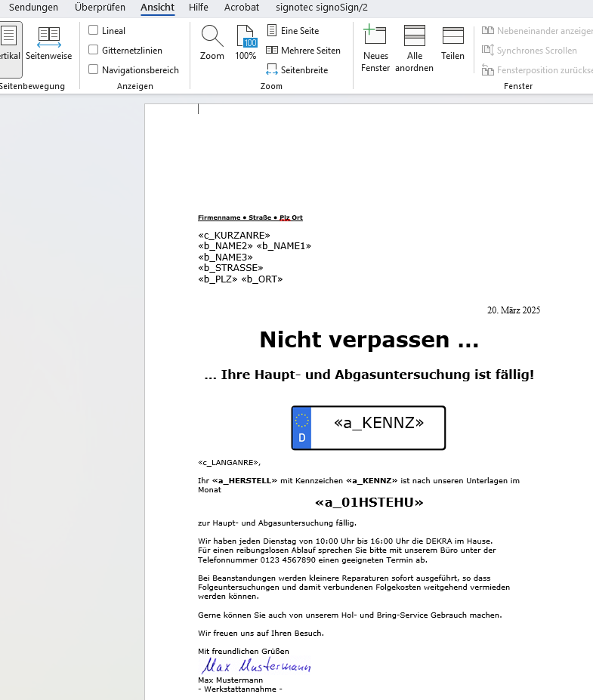
Task: Click the Mit freundlichen Grüßen line
Action: tap(243, 652)
